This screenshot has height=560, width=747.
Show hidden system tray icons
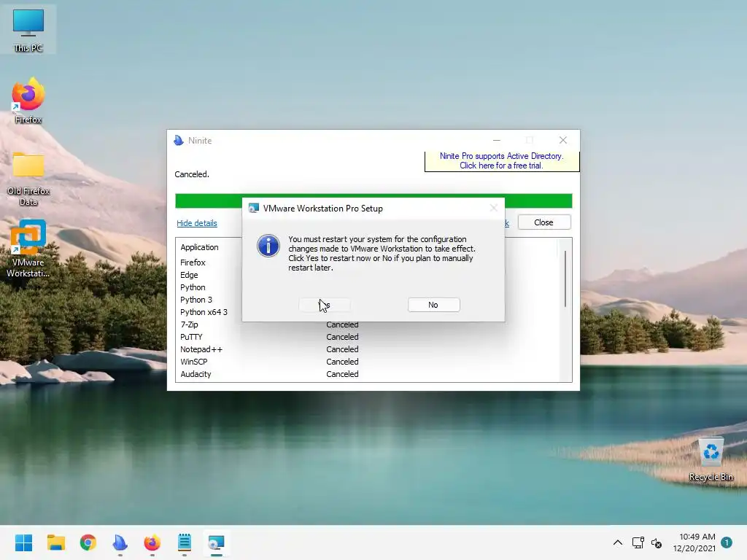point(617,542)
